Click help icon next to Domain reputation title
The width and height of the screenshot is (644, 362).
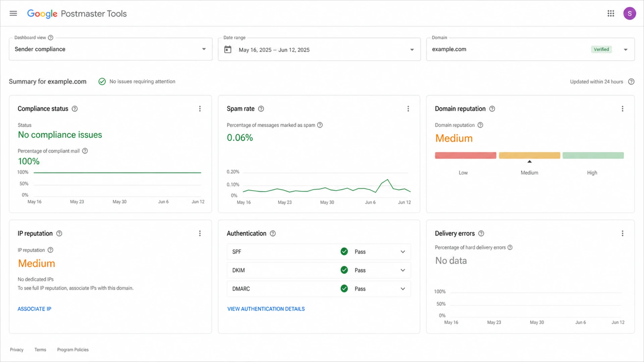point(492,109)
